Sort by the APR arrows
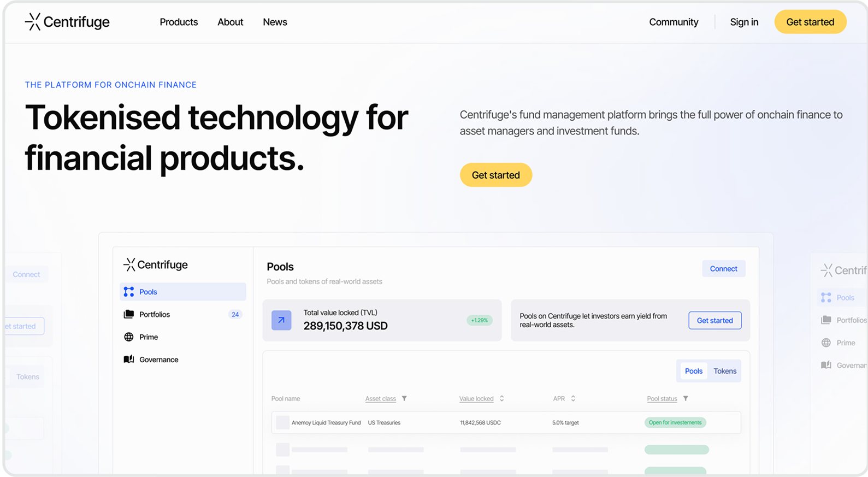 click(x=573, y=398)
